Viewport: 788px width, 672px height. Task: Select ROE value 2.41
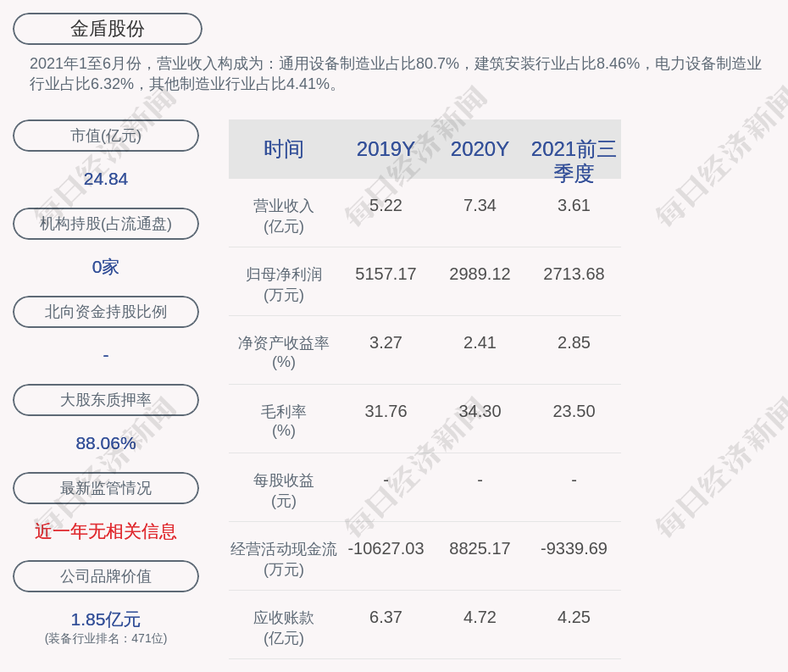tap(480, 343)
